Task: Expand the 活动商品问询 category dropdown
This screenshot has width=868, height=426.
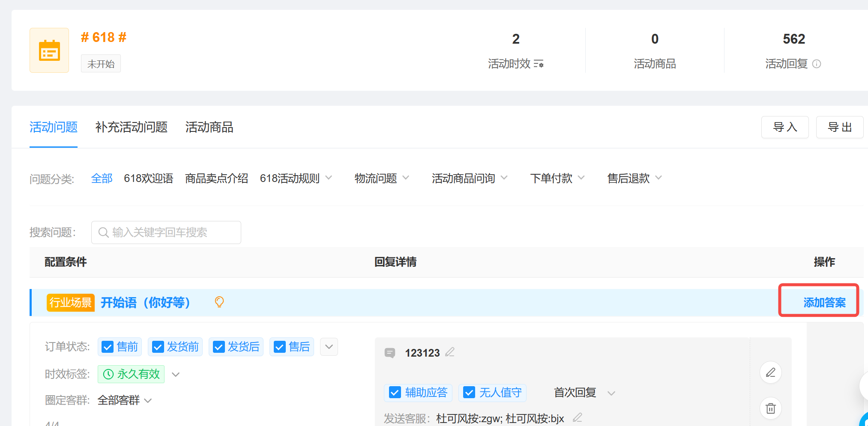Action: [504, 178]
